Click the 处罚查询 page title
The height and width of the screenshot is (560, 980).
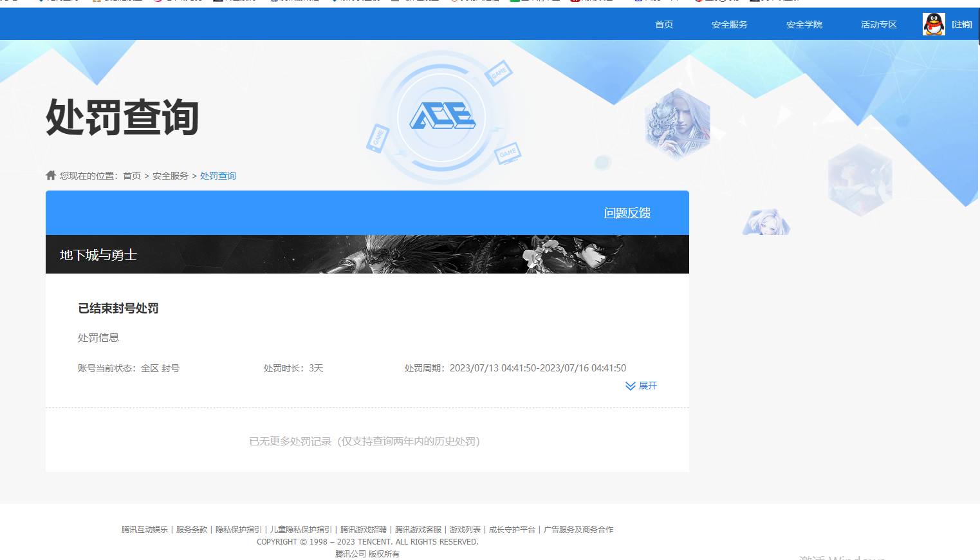click(122, 117)
